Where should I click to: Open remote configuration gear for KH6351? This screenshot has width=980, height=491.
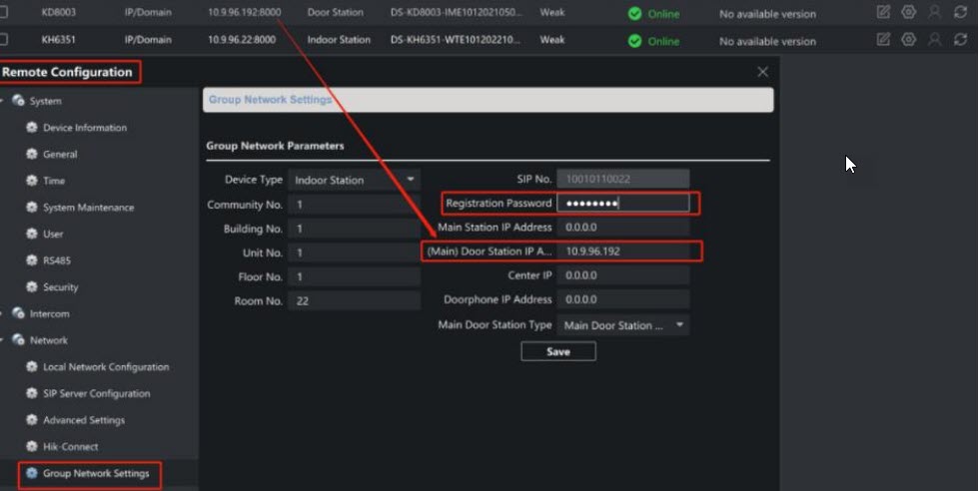tap(908, 40)
